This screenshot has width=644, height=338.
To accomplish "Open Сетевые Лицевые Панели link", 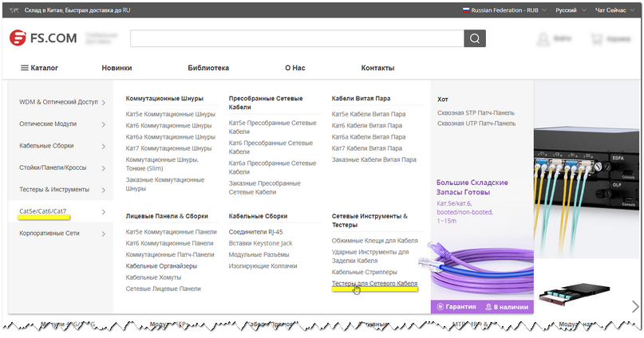I will click(163, 289).
